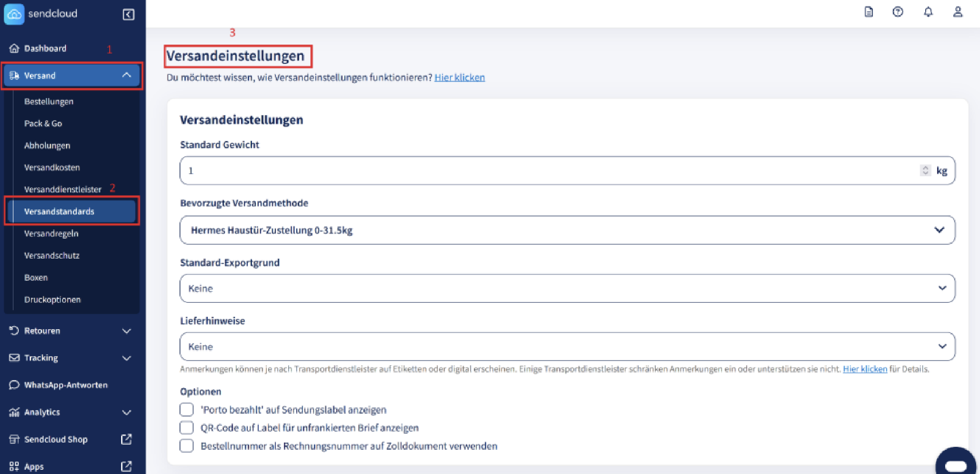Open WhatsApp-Antworten menu item
Image resolution: width=980 pixels, height=474 pixels.
click(x=66, y=385)
